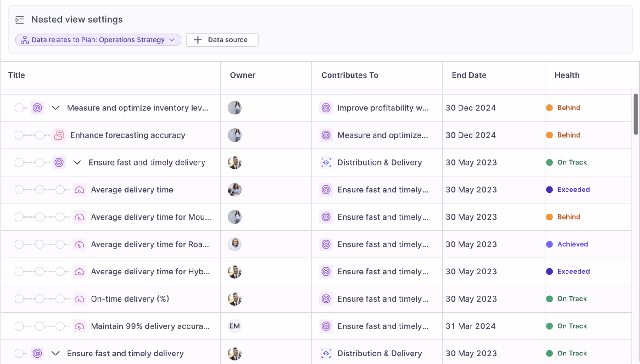Viewport: 640px width, 364px height.
Task: Click the status dot next to 'Behind' on first row
Action: (x=549, y=108)
